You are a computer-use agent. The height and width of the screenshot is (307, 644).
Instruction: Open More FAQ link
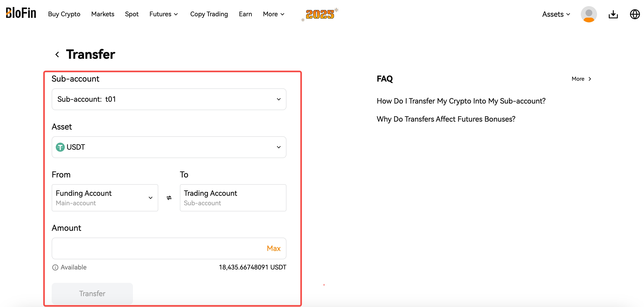pos(581,79)
